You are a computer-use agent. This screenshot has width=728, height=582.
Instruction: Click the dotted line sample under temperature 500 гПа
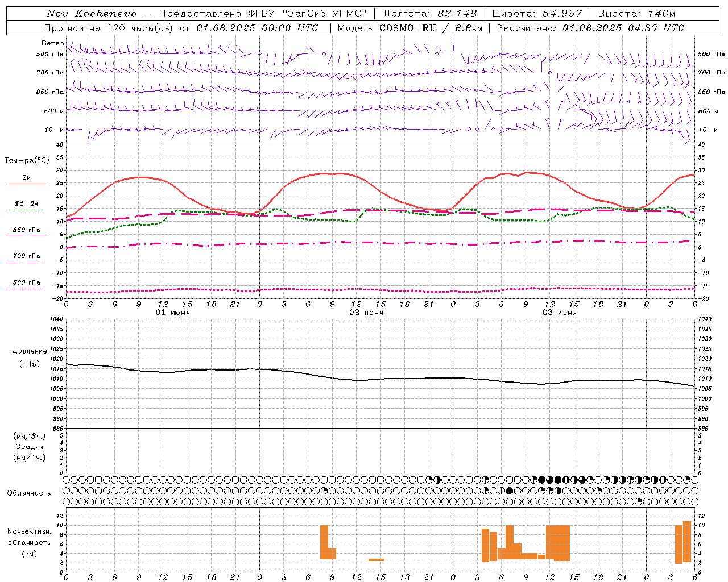[x=26, y=289]
